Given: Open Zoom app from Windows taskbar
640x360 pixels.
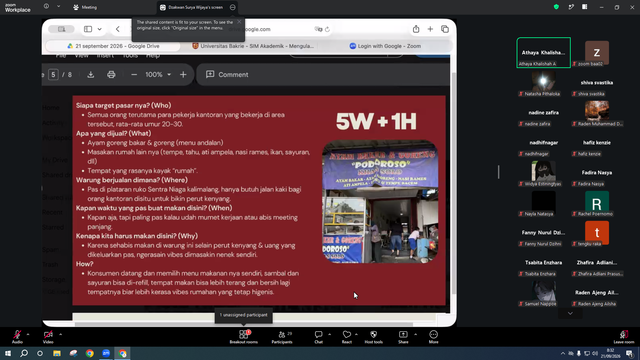Looking at the screenshot, I should 106,353.
